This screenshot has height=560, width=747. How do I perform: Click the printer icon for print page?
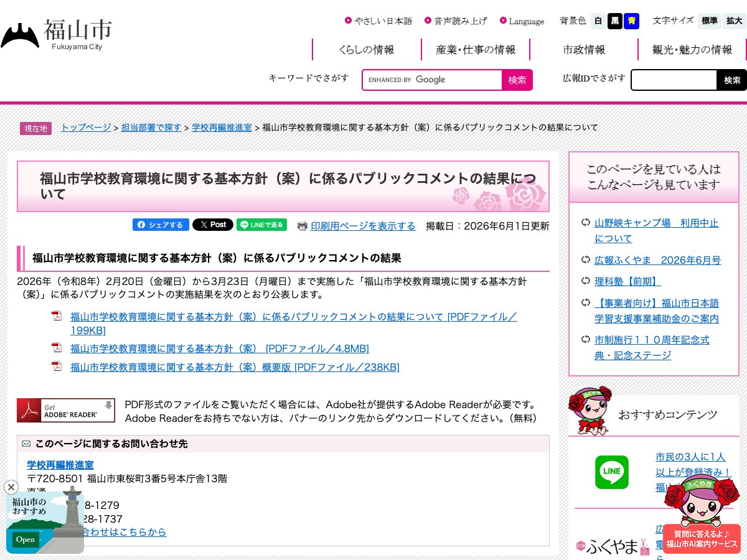(303, 226)
